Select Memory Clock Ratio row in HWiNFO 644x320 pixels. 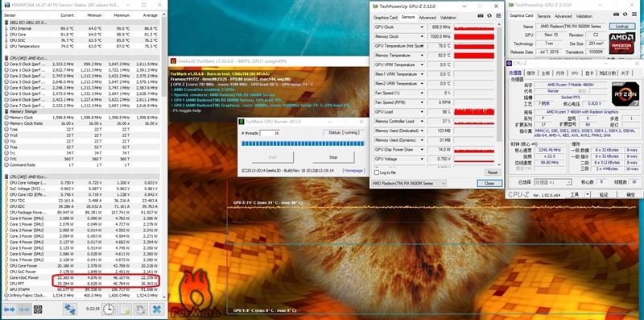pyautogui.click(x=81, y=123)
